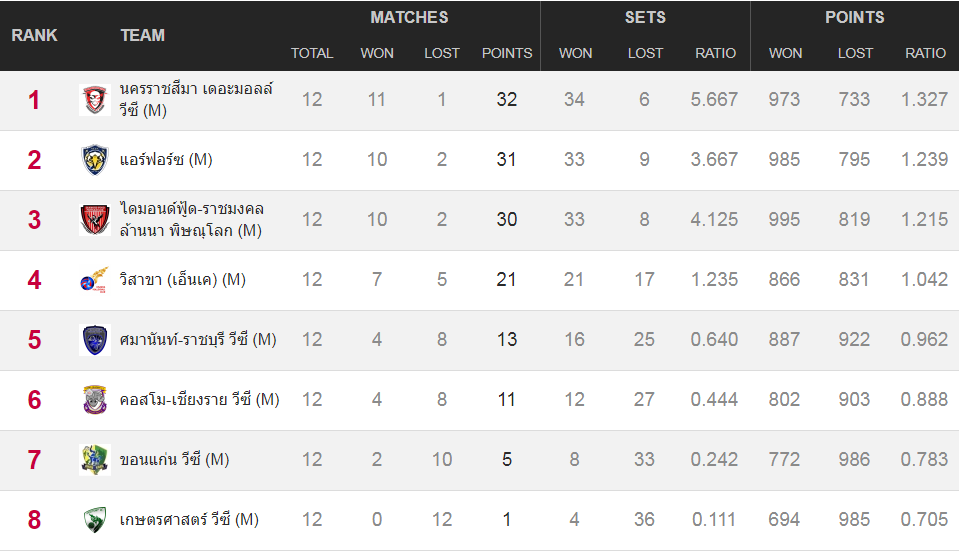Click the rank 5 team's blue shield logo
Image resolution: width=959 pixels, height=551 pixels.
(95, 339)
